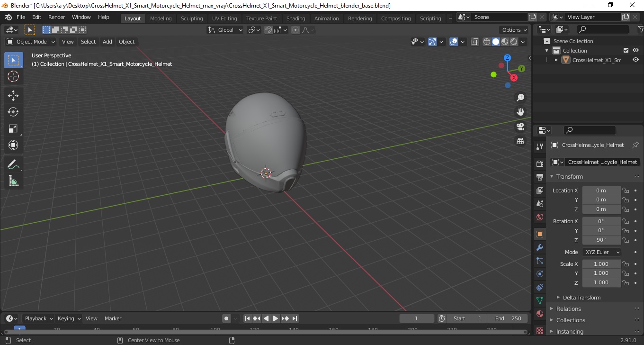Open the Render menu
The height and width of the screenshot is (345, 644).
(x=57, y=17)
